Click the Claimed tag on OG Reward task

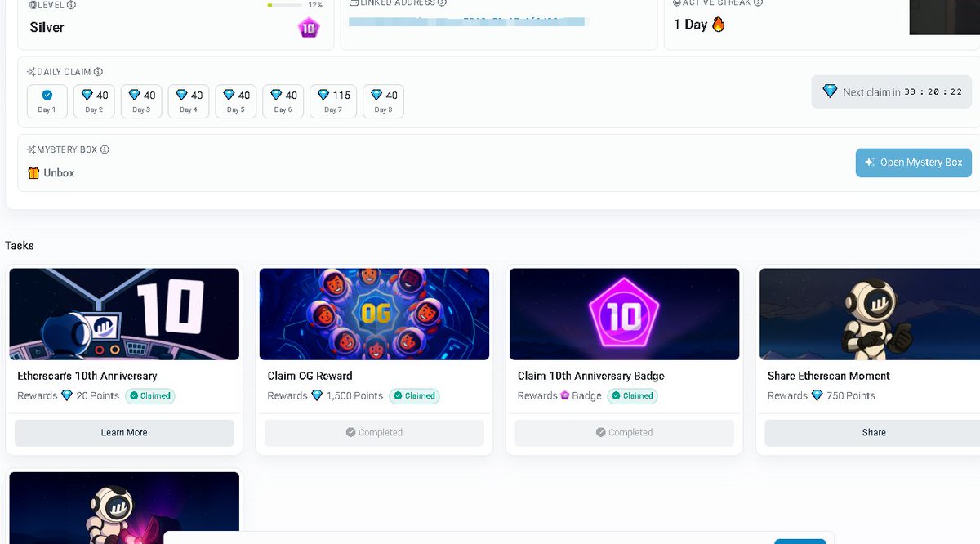pos(414,395)
